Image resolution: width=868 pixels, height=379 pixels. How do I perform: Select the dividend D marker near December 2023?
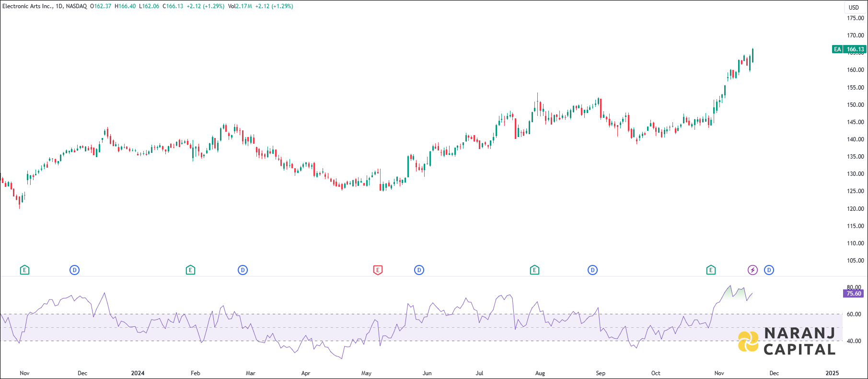point(74,270)
